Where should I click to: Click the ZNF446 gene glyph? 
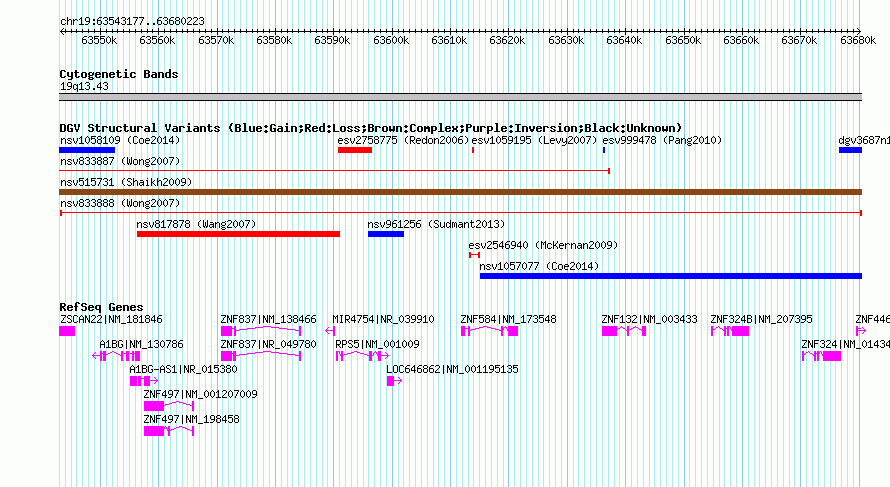click(860, 331)
